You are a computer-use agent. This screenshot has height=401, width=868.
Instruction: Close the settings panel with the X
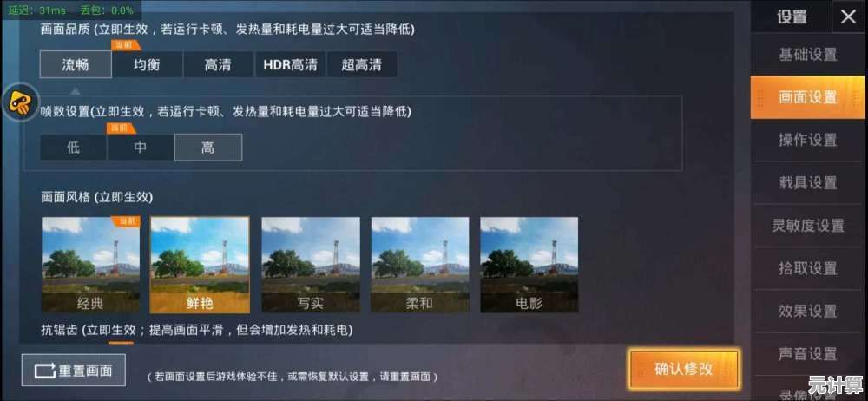click(848, 16)
